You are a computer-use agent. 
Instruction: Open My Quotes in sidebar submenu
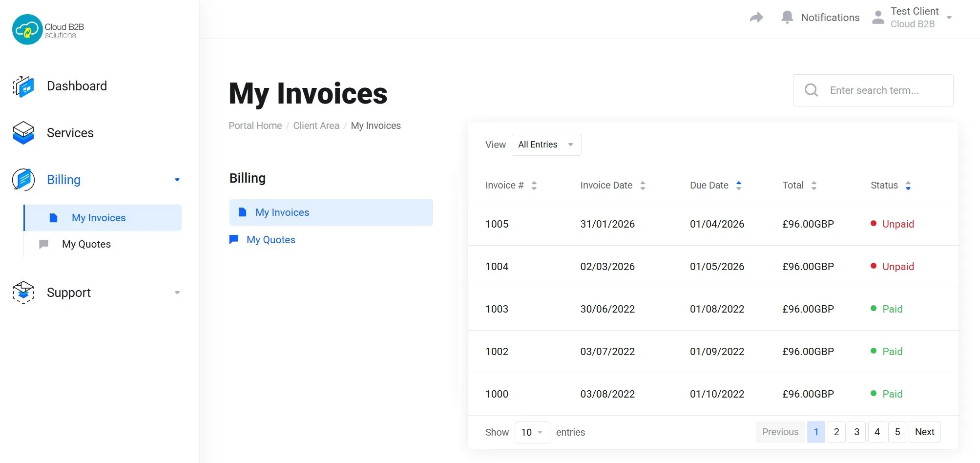pyautogui.click(x=86, y=244)
